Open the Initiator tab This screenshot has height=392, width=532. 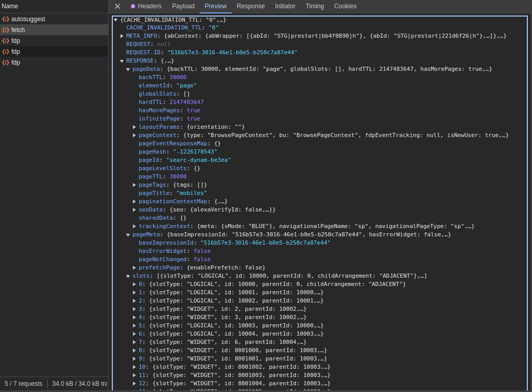coord(285,6)
